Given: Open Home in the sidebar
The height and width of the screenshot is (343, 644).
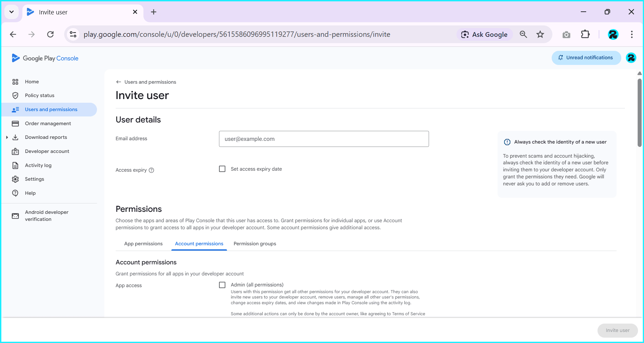Looking at the screenshot, I should [49, 82].
